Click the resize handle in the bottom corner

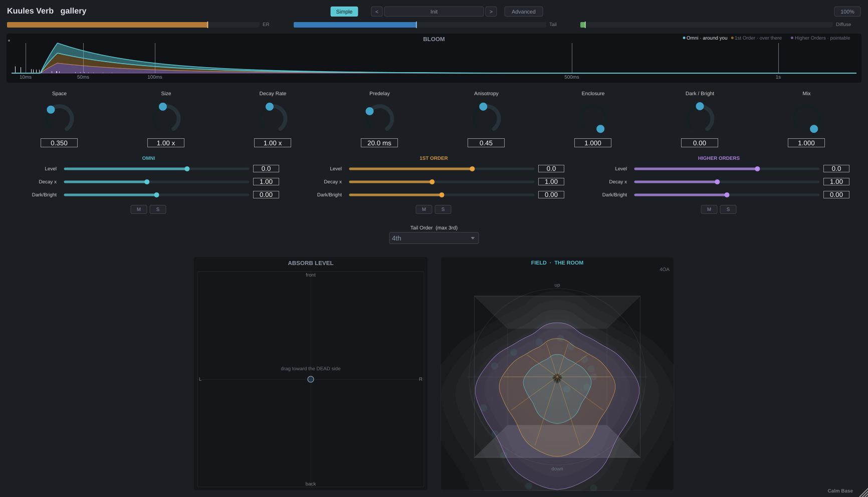coord(863,492)
